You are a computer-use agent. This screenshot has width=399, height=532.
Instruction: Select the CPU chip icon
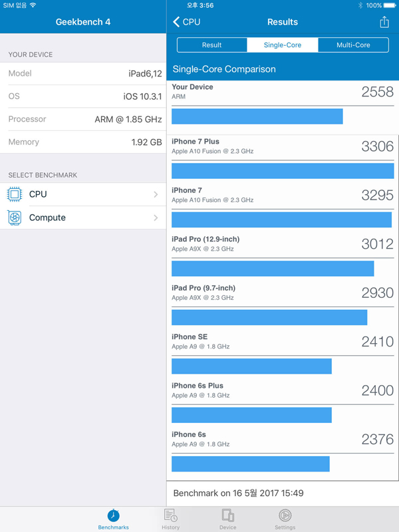[x=14, y=194]
